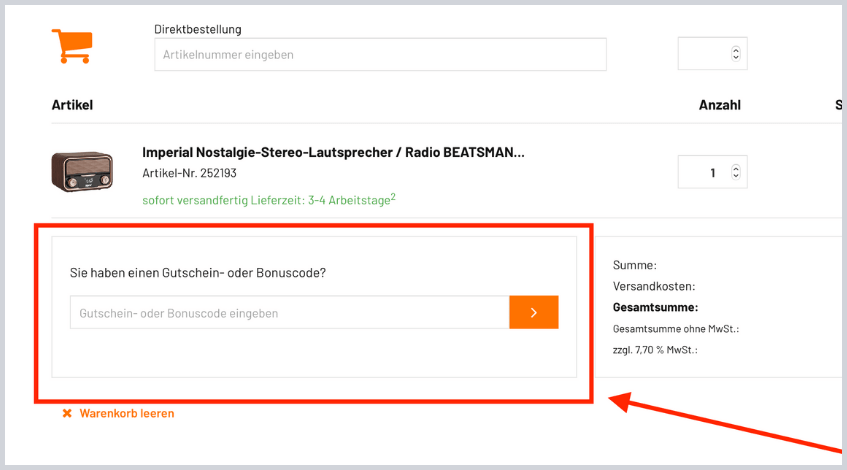Open the Imperial Nostalgie-Stereo-Lautsprecher product title
Screen dimensions: 847x470
tap(333, 152)
